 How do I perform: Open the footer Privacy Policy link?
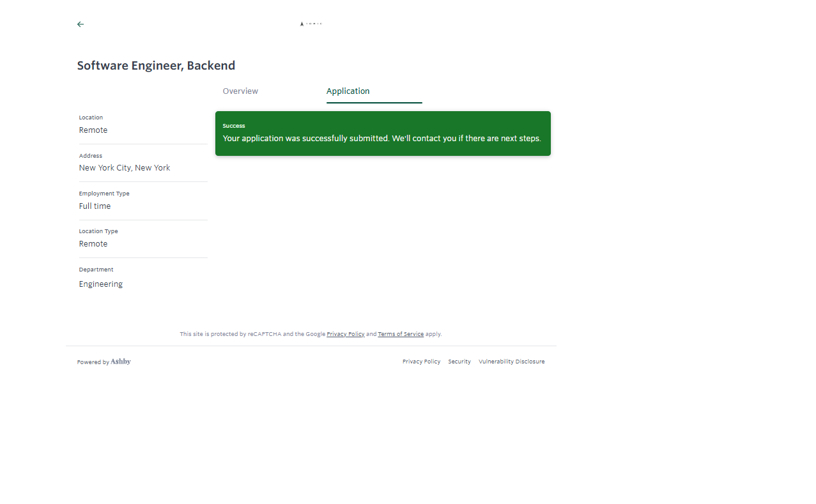coord(421,362)
